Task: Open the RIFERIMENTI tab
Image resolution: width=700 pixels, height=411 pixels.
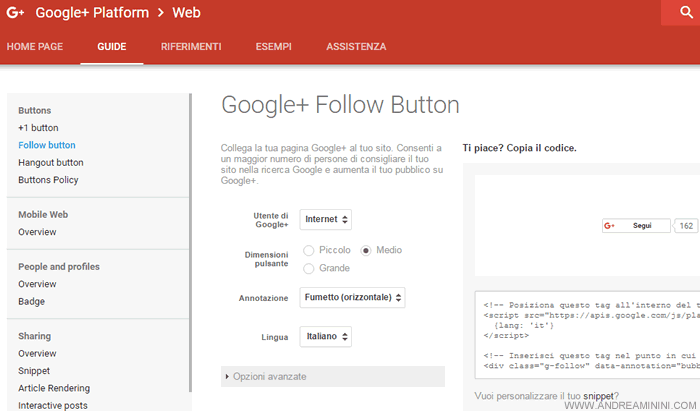Action: click(x=191, y=47)
